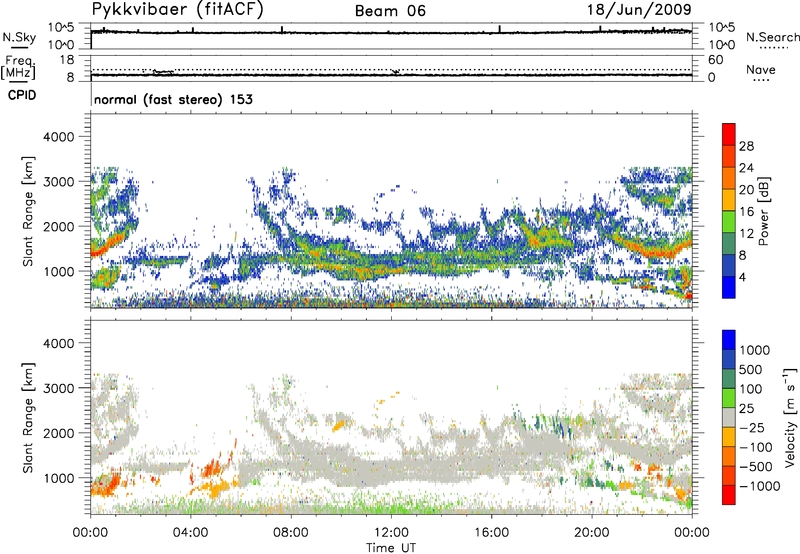This screenshot has height=554, width=800.
Task: Click the 500 label on Velocity colorbar
Action: (x=751, y=370)
